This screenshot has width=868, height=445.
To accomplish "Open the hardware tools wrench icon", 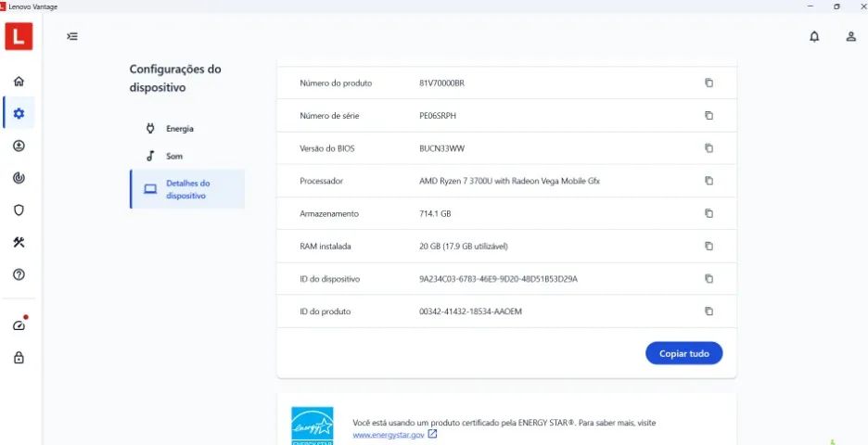I will click(x=19, y=242).
